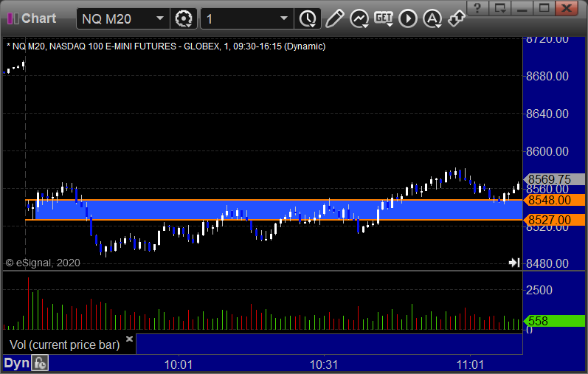Click the Vol (current price bar) label
Image resolution: width=588 pixels, height=374 pixels.
pos(64,344)
